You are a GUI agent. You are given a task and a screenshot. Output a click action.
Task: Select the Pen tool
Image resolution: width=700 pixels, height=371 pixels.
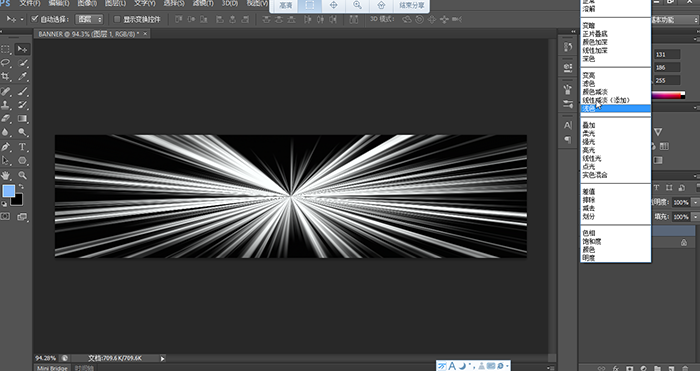tap(6, 147)
